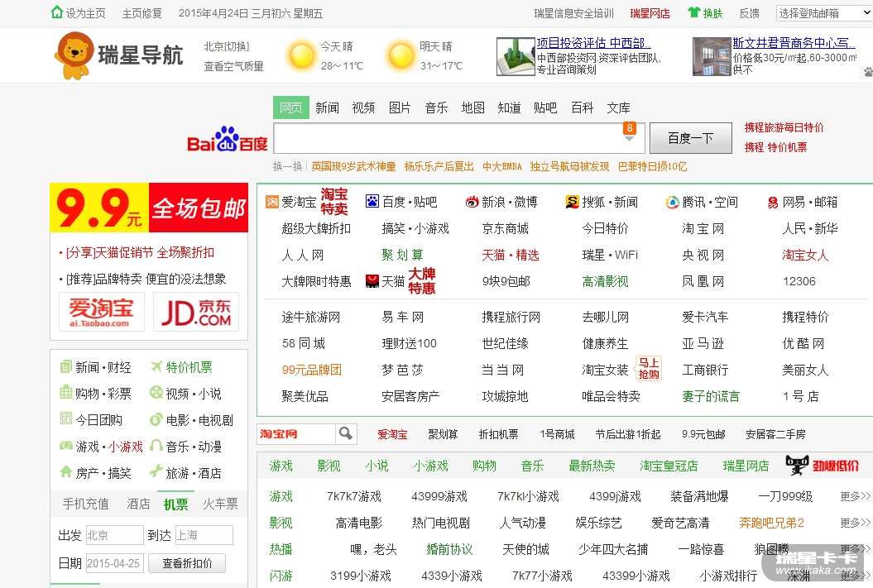Select the 小说 category tab

[x=377, y=466]
